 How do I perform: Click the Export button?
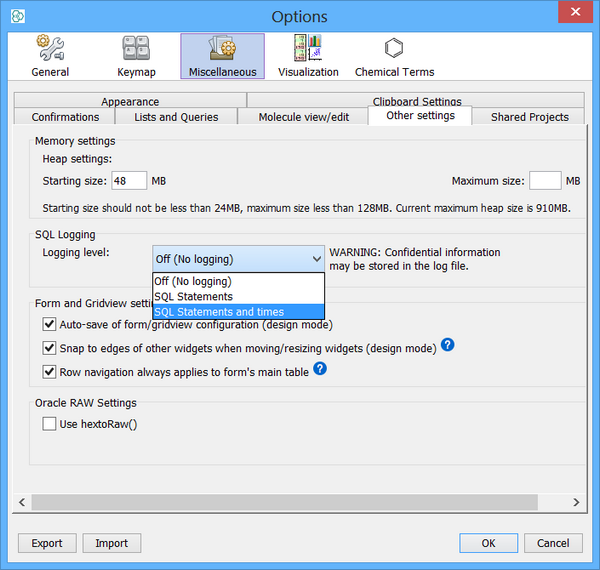coord(47,543)
